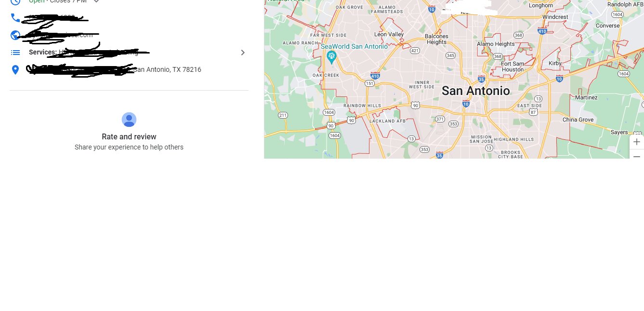Click the Highland Hills map label

pos(514,139)
